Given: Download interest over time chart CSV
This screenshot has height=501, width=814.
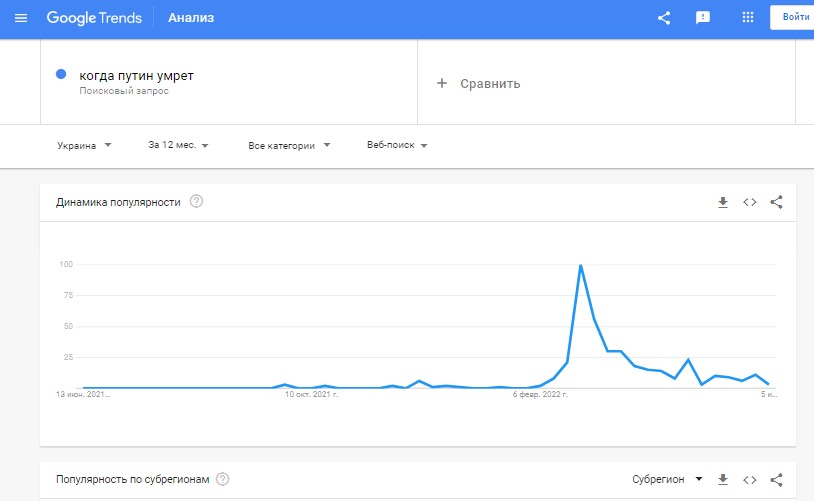Looking at the screenshot, I should tap(723, 202).
